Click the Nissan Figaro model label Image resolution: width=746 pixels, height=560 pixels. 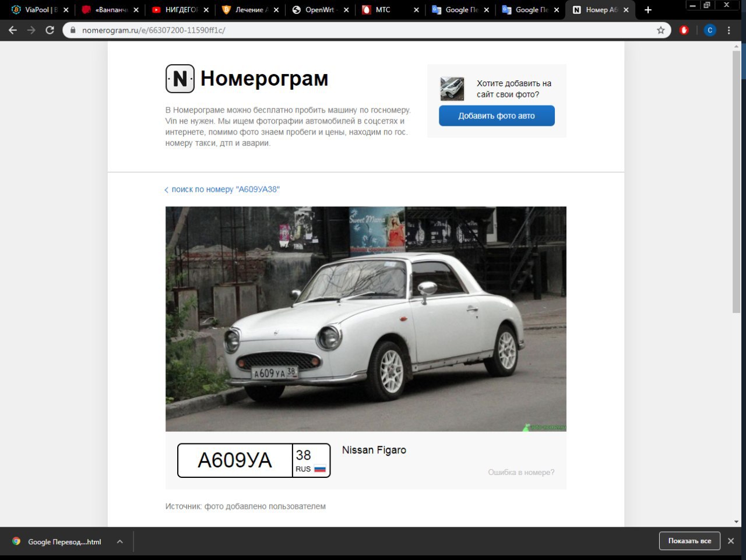[374, 450]
